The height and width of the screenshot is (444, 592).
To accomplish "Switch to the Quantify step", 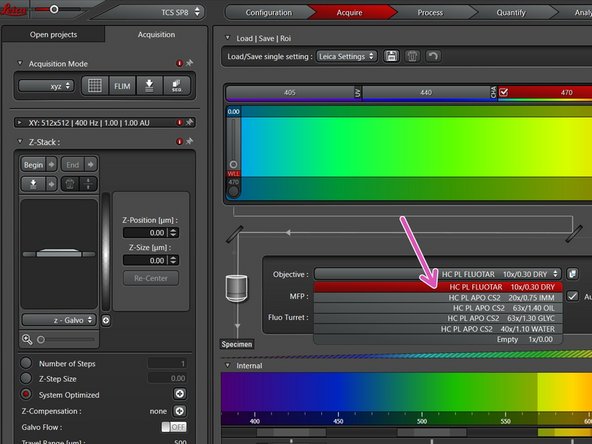I will click(511, 12).
